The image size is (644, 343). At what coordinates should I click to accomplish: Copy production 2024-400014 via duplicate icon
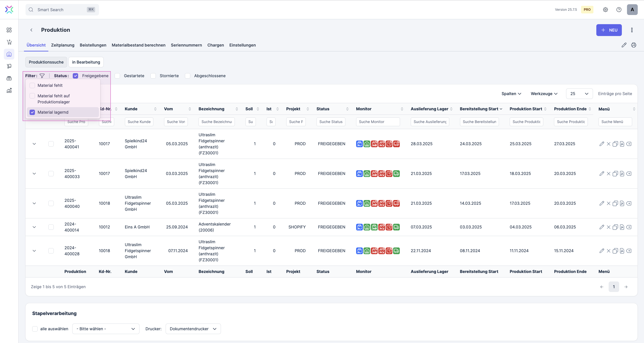(615, 227)
